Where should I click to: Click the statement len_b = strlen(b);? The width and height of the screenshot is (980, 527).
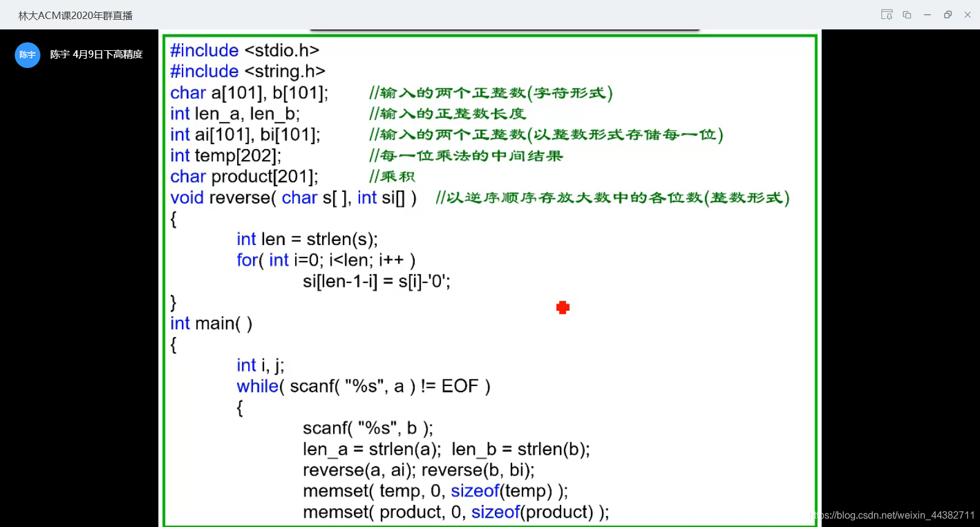pyautogui.click(x=521, y=449)
